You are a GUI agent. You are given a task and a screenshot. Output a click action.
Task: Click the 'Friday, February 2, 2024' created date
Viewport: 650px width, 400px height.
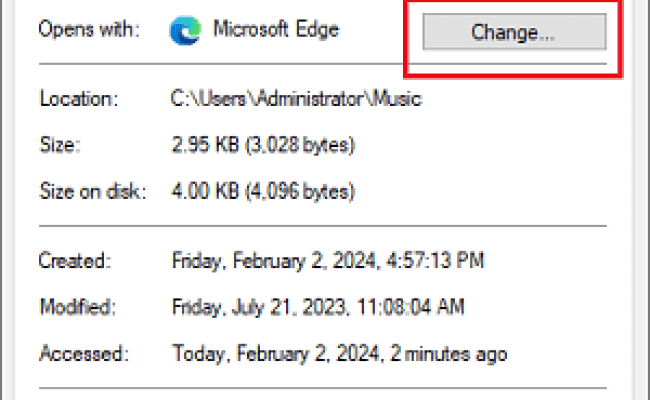coord(275,261)
